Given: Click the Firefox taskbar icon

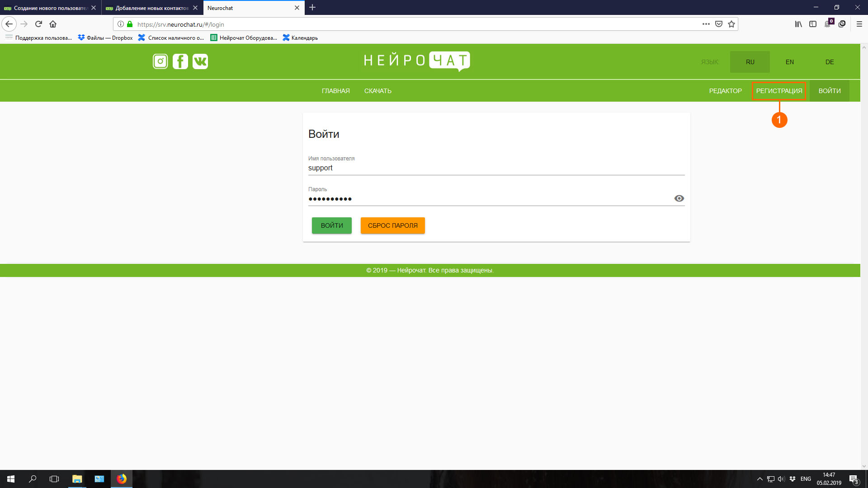Looking at the screenshot, I should (x=122, y=479).
